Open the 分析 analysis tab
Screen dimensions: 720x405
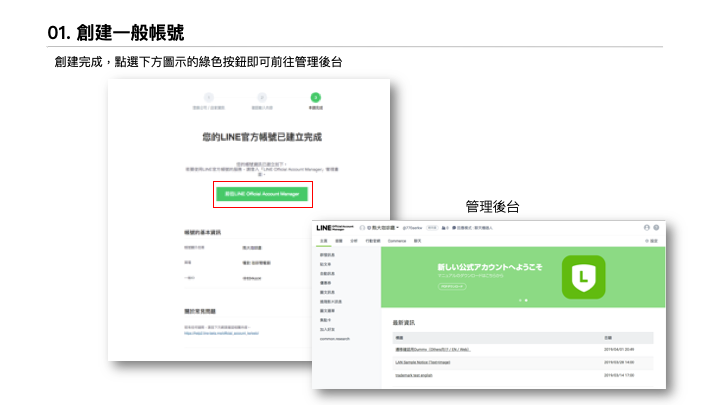tap(354, 241)
